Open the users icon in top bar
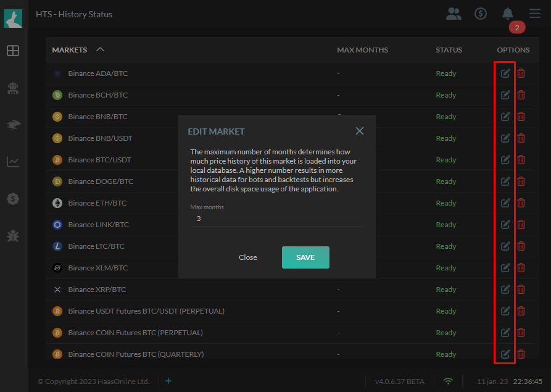Image resolution: width=551 pixels, height=392 pixels. [x=454, y=14]
